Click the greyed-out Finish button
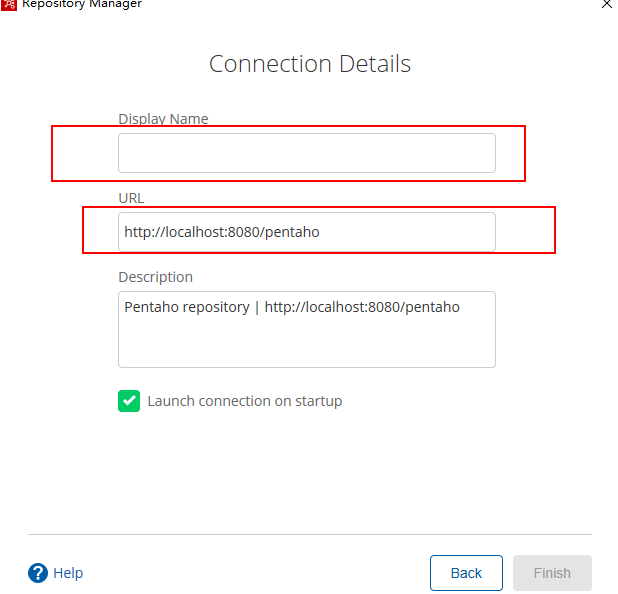This screenshot has height=594, width=618. [x=552, y=573]
